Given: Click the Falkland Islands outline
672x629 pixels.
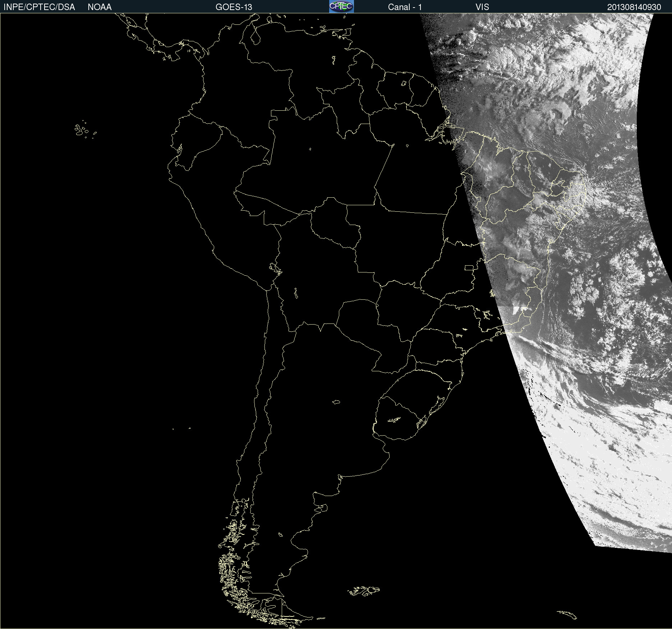Looking at the screenshot, I should pos(364,591).
